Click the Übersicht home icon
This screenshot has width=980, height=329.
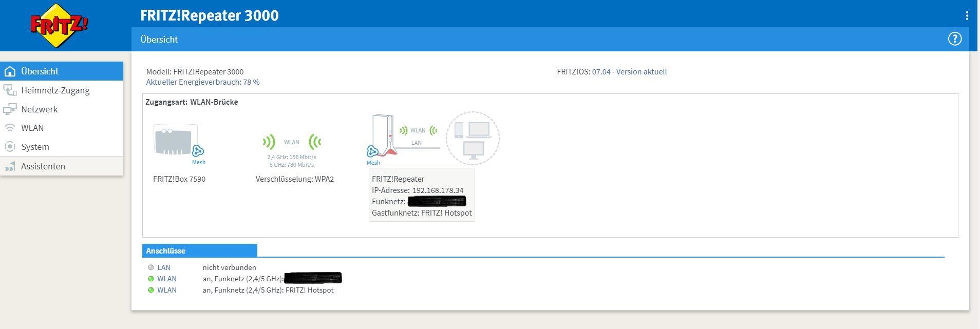(10, 71)
